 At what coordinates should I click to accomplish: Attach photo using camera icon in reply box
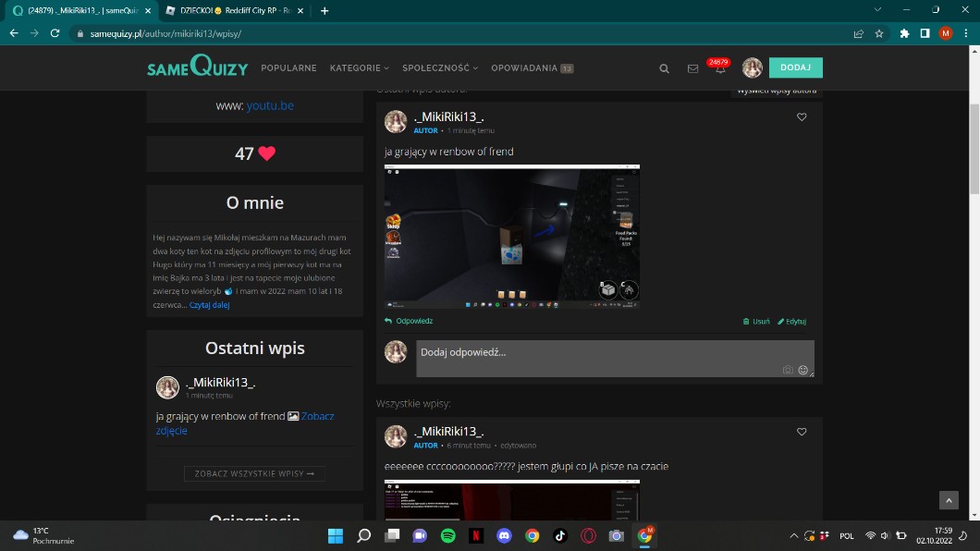[788, 370]
